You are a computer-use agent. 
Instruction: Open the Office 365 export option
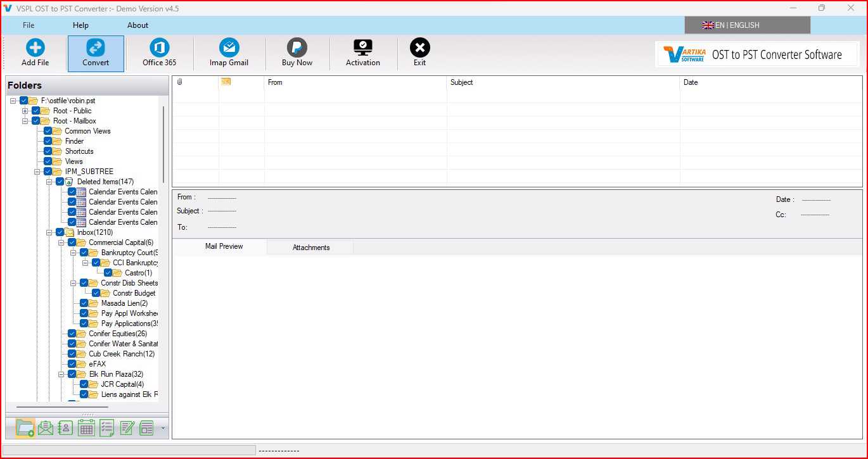(x=160, y=48)
